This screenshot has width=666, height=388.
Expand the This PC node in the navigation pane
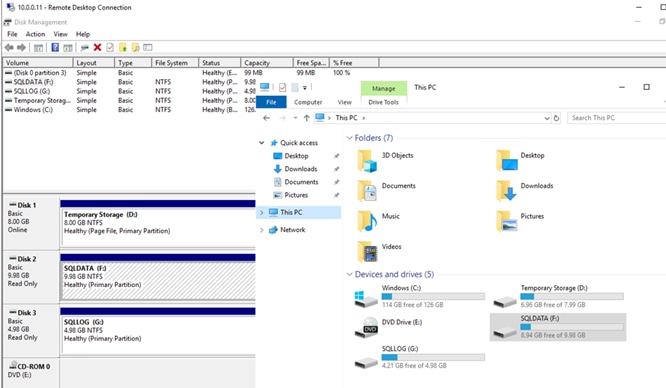262,212
